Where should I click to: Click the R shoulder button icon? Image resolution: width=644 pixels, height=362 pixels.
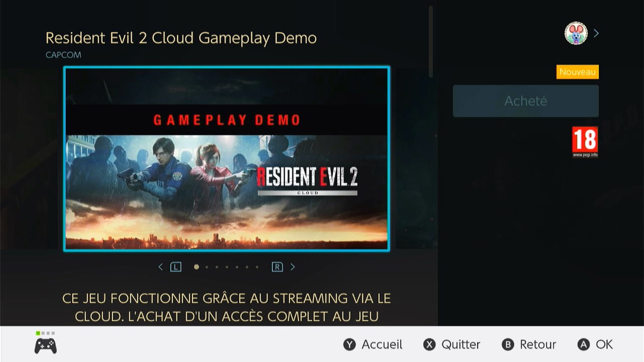pos(277,267)
